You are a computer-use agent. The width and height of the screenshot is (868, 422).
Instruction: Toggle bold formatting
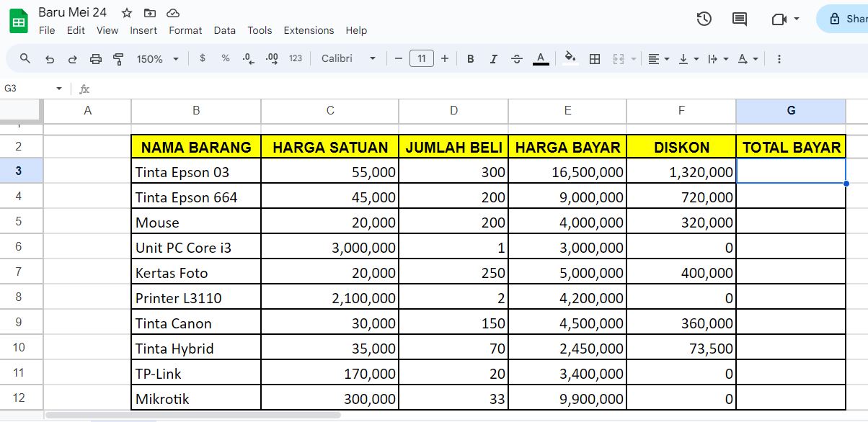coord(470,59)
